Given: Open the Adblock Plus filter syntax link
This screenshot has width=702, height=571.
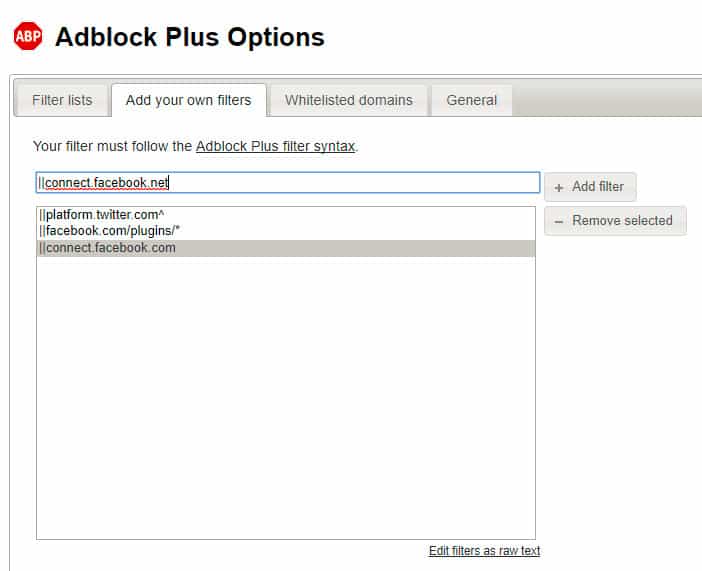Looking at the screenshot, I should coord(276,146).
